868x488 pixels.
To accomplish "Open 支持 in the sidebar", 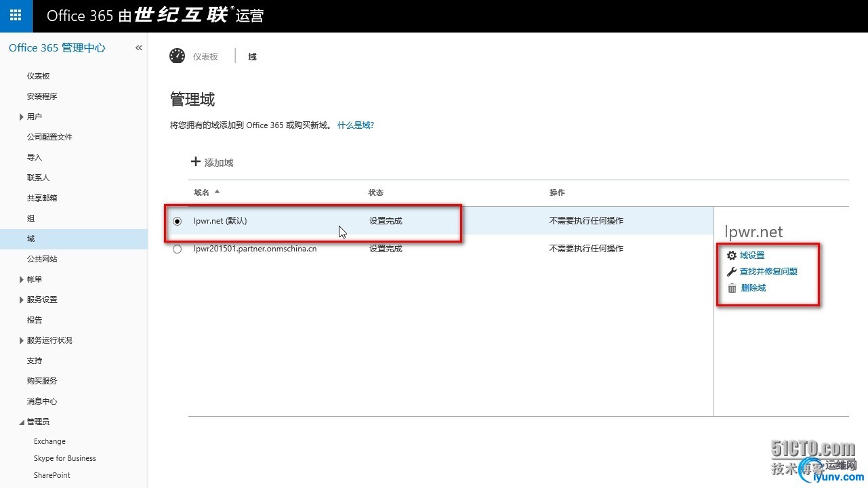I will pyautogui.click(x=35, y=361).
